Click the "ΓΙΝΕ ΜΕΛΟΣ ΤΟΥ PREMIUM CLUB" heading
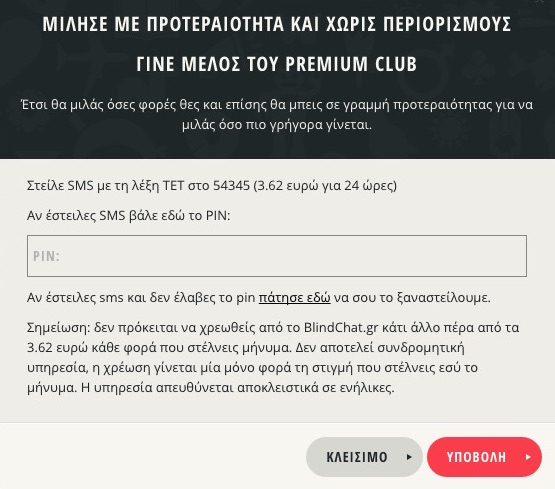The image size is (555, 489). coord(277,64)
